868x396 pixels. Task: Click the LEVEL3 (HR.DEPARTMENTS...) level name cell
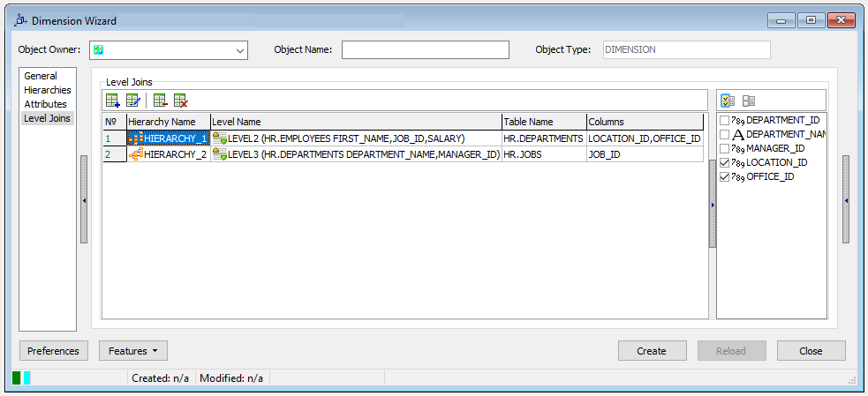356,155
